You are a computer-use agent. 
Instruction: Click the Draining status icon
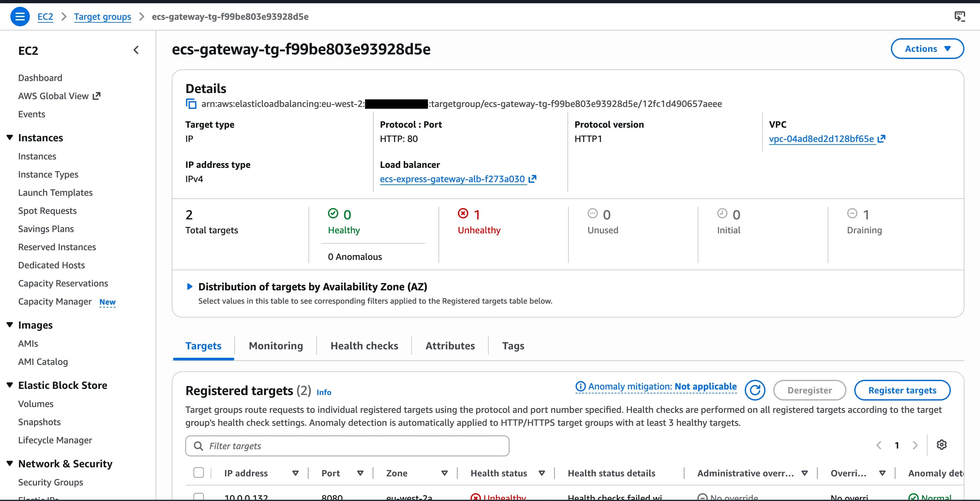(x=852, y=214)
